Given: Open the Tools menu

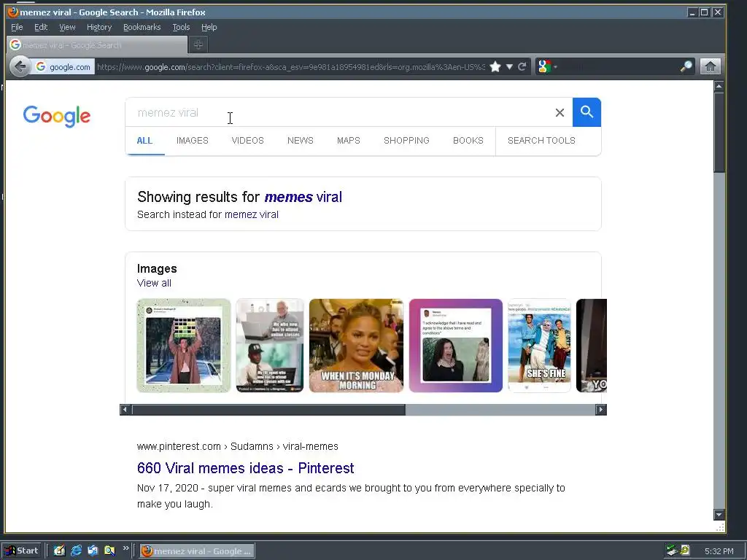Looking at the screenshot, I should pos(181,27).
